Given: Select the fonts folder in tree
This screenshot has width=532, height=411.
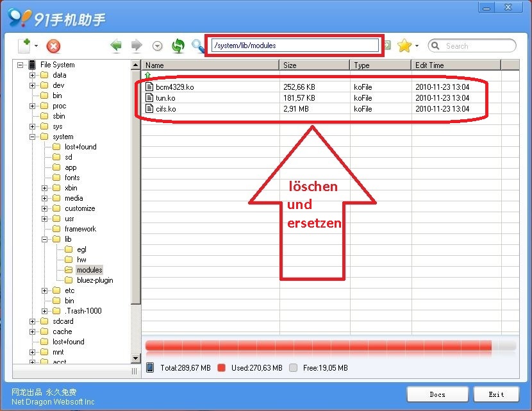Looking at the screenshot, I should [72, 178].
